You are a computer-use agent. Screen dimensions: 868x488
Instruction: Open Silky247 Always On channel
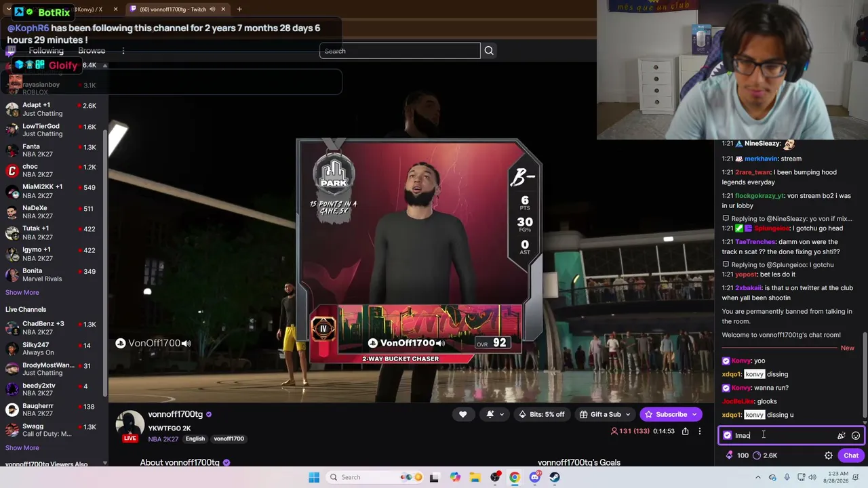pyautogui.click(x=54, y=348)
